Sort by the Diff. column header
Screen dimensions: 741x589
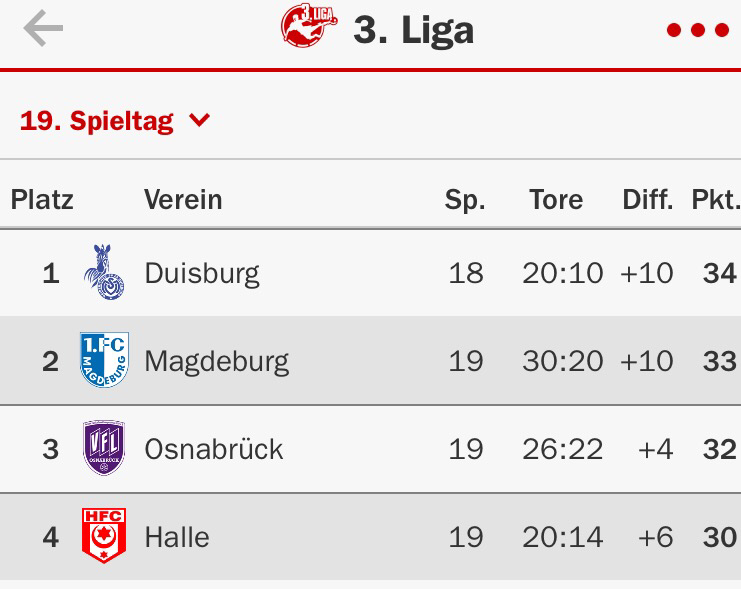(x=648, y=199)
